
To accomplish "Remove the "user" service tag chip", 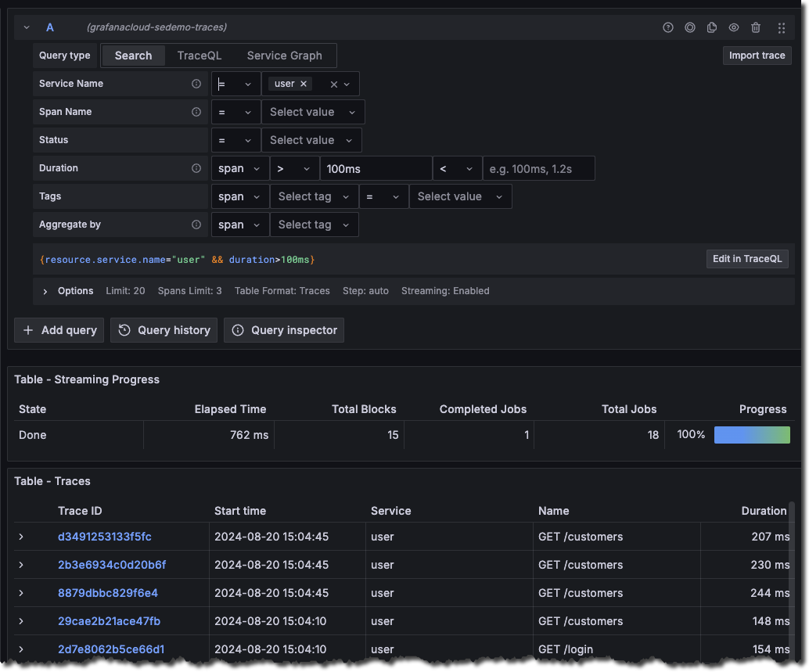I will tap(304, 83).
